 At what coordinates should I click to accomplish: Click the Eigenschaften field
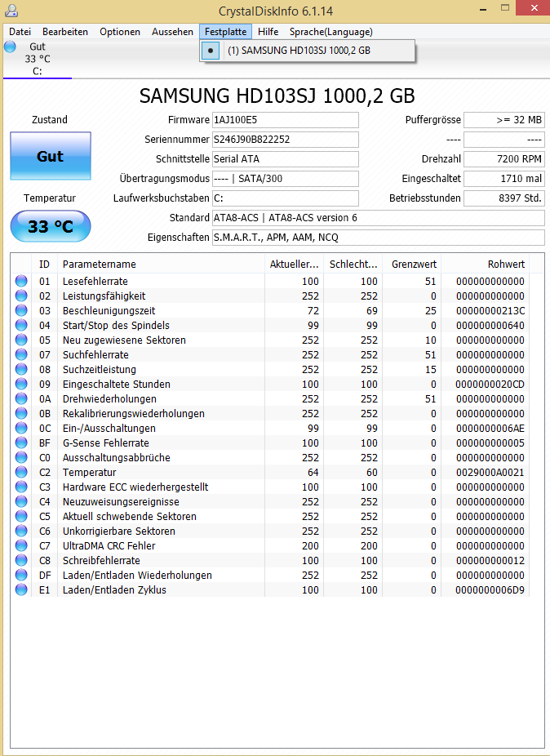(379, 238)
